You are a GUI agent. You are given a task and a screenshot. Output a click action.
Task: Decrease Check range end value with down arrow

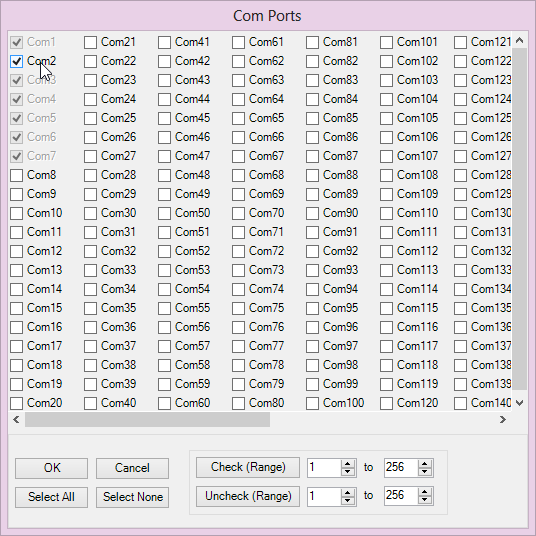[425, 471]
